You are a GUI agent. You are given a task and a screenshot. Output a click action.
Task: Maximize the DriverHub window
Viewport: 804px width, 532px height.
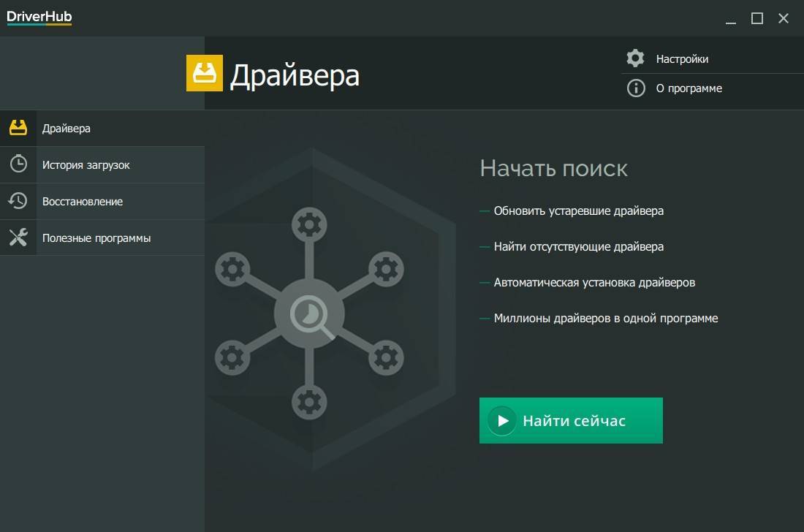[x=757, y=18]
